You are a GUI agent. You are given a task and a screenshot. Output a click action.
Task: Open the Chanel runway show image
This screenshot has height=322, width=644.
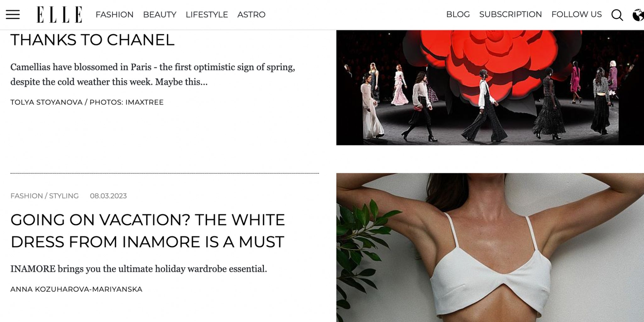[490, 88]
